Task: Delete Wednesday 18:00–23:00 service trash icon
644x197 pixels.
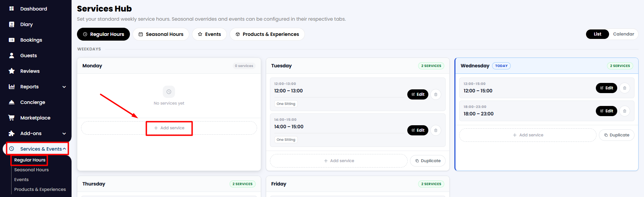Action: pos(625,111)
